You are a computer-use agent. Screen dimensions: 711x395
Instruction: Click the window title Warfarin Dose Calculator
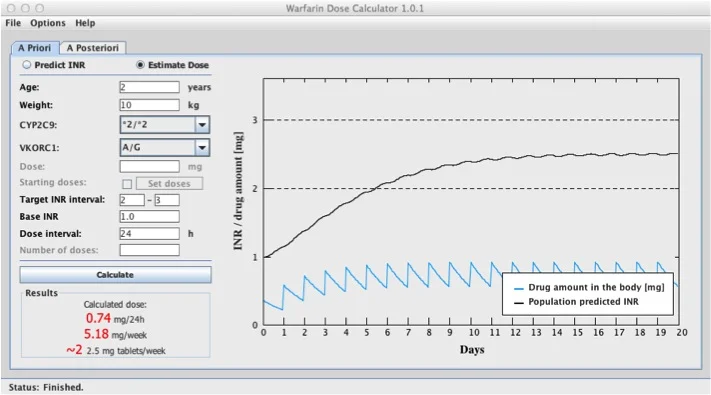355,8
